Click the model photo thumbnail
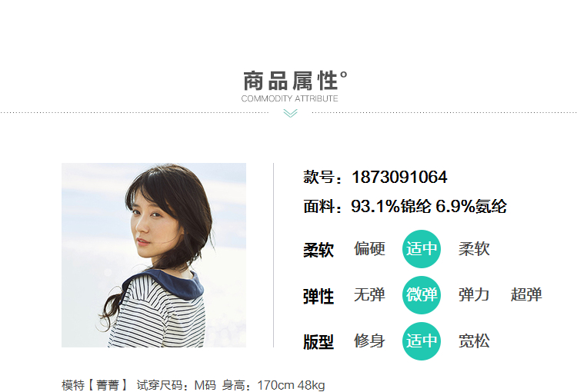Viewport: 577px width, 392px height. (154, 255)
